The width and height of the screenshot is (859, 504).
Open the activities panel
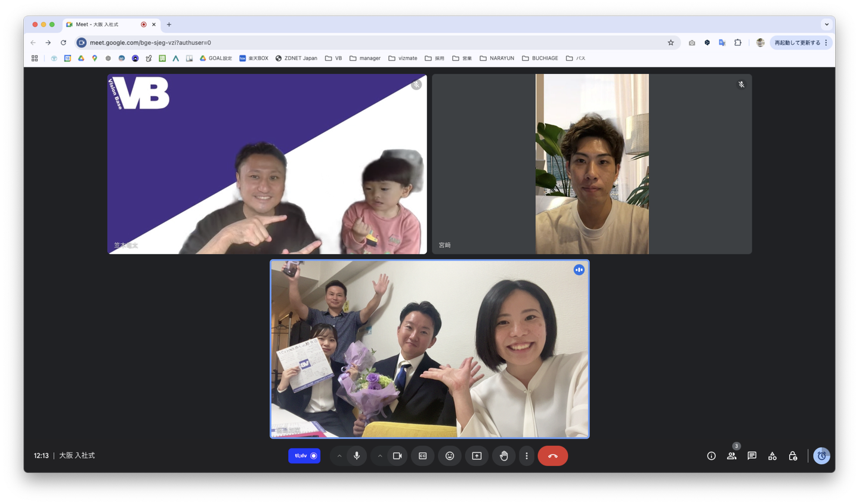pyautogui.click(x=773, y=456)
